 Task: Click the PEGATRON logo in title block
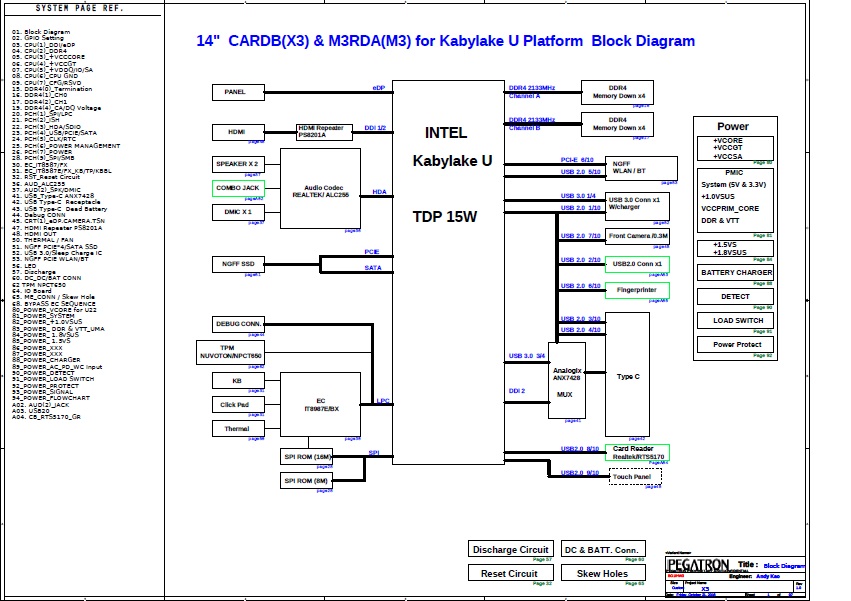(x=698, y=565)
